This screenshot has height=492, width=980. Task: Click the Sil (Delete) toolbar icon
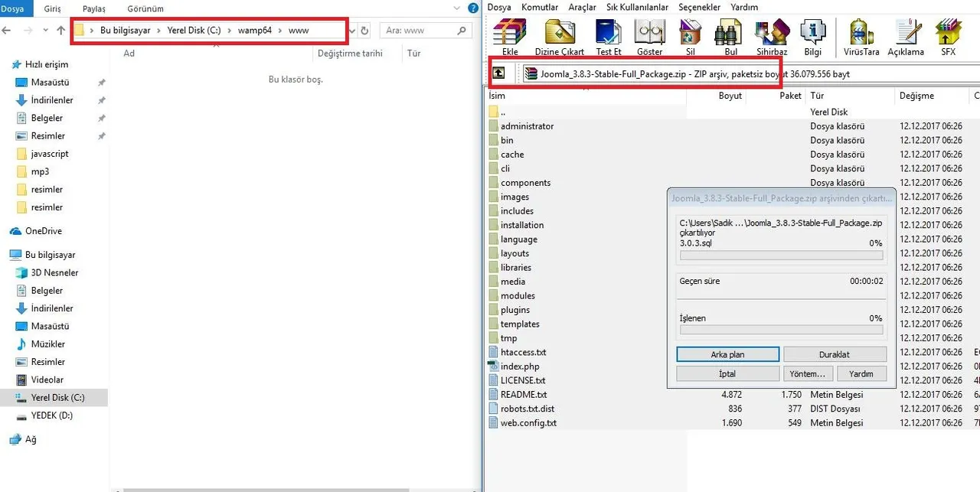(691, 37)
